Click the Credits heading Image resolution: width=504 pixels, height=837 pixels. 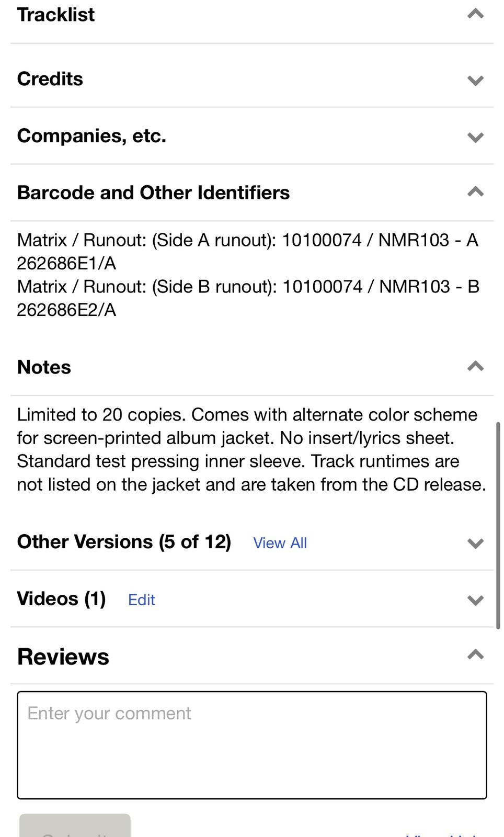coord(50,79)
